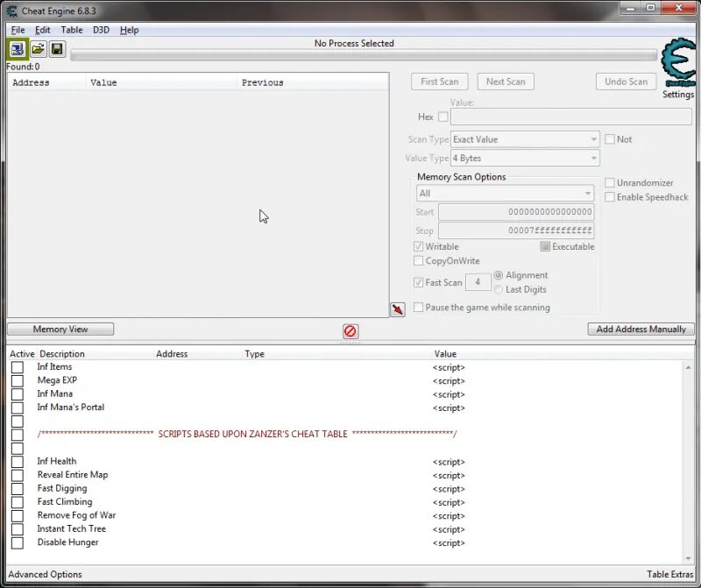The height and width of the screenshot is (588, 701).
Task: Open the Help menu
Action: (x=129, y=30)
